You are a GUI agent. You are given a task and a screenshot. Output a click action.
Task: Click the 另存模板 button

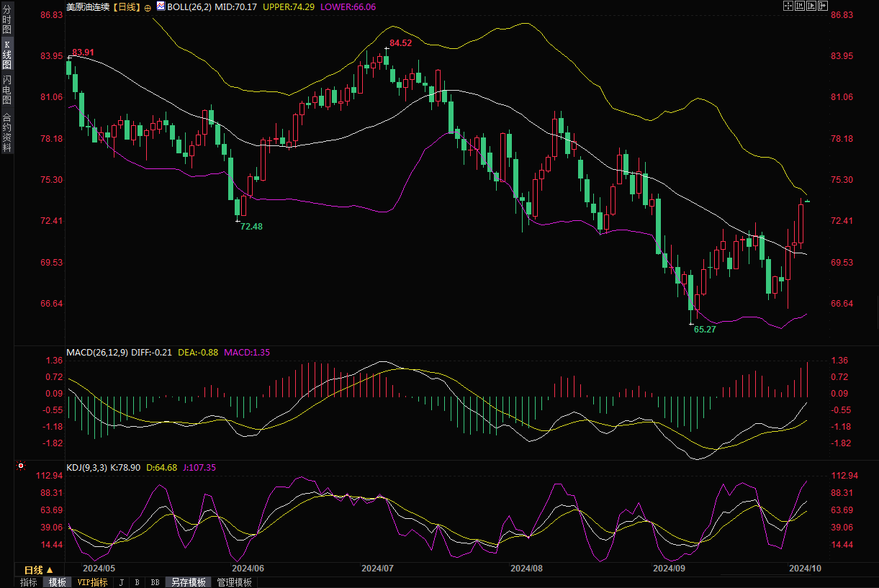click(x=188, y=582)
